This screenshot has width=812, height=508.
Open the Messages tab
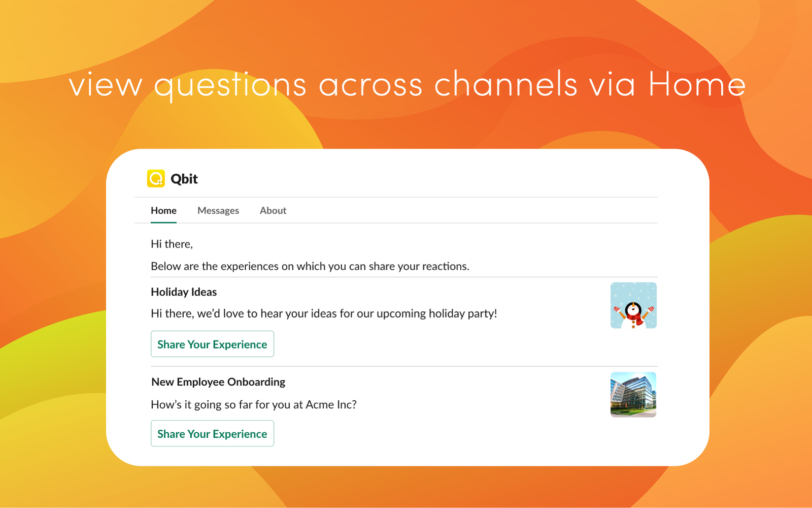point(218,210)
